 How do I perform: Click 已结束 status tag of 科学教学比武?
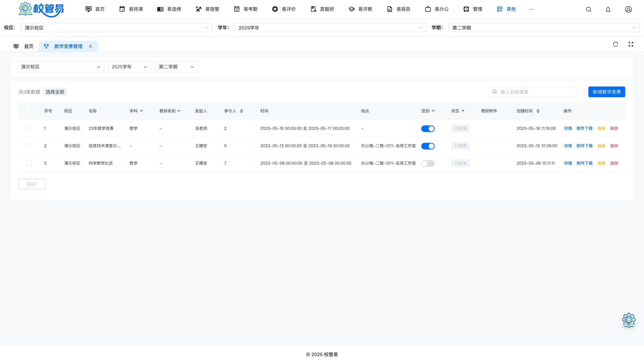[460, 163]
